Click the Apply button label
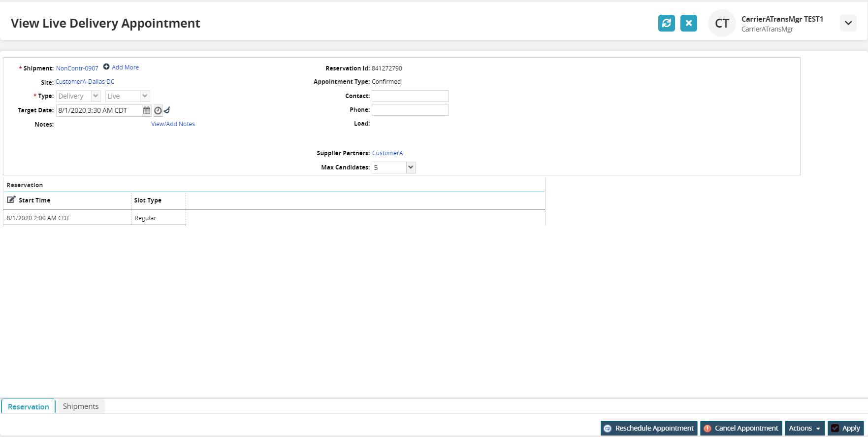The image size is (868, 437). click(x=851, y=428)
